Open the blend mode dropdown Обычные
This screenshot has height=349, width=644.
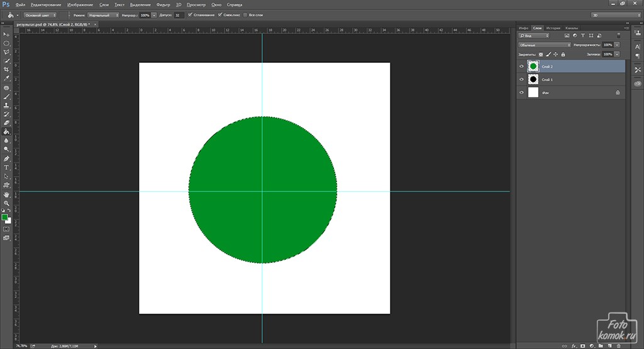(544, 45)
